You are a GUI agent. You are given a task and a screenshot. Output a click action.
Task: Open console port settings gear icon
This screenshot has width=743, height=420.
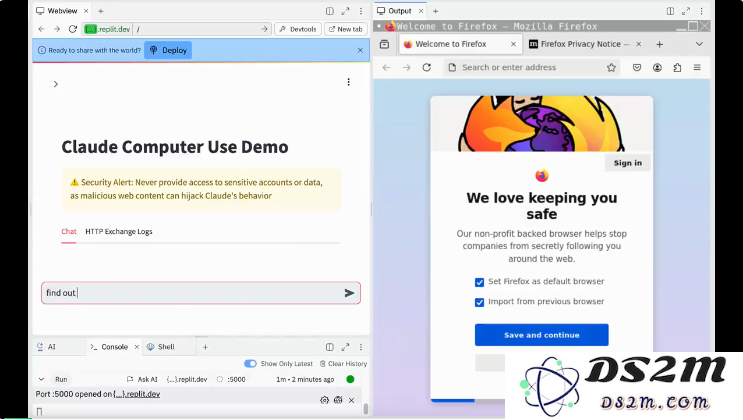tap(324, 400)
